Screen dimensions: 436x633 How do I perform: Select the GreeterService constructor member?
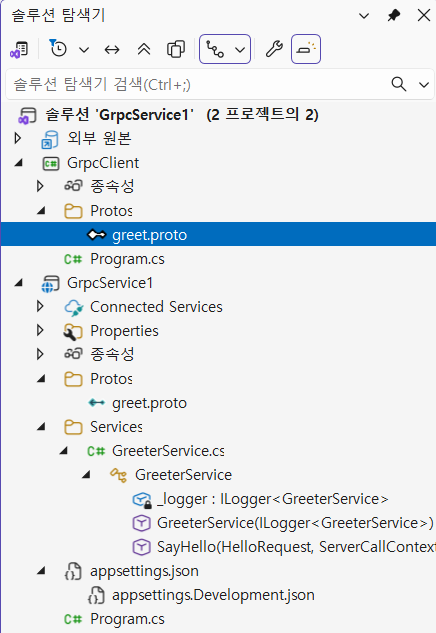(295, 523)
